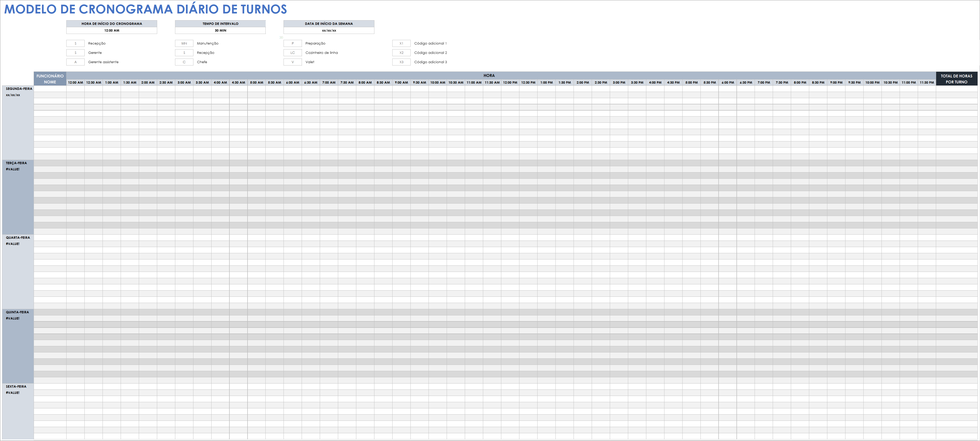Edit the '30 MIN' interval value cell
This screenshot has width=980, height=441.
coord(220,31)
